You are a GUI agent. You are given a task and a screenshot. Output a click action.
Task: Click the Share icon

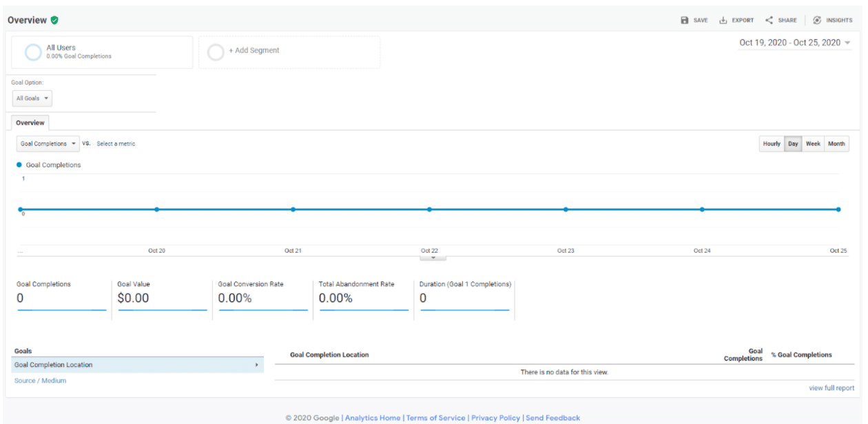[x=769, y=21]
